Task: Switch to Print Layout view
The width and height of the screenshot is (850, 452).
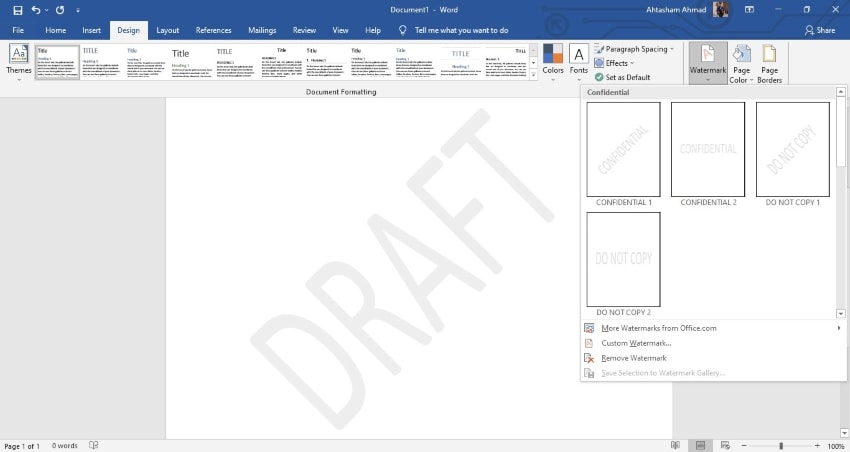Action: coord(700,445)
